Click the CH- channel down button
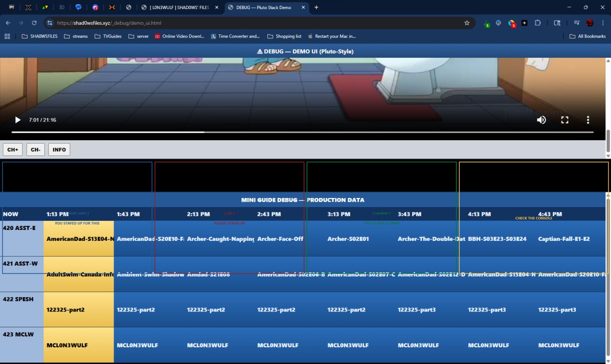Screen dimensions: 611x364 [35, 150]
